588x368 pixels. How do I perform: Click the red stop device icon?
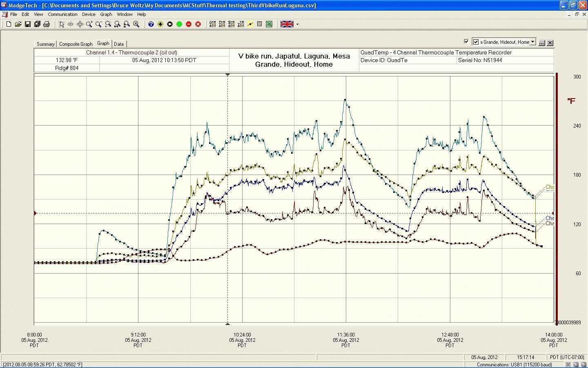click(188, 24)
